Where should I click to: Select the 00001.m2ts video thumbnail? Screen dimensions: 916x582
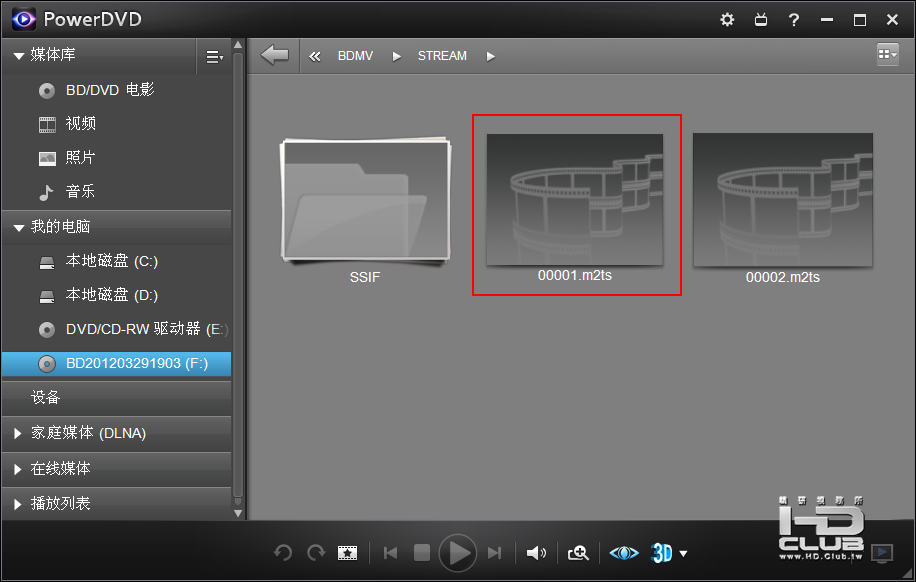[575, 200]
